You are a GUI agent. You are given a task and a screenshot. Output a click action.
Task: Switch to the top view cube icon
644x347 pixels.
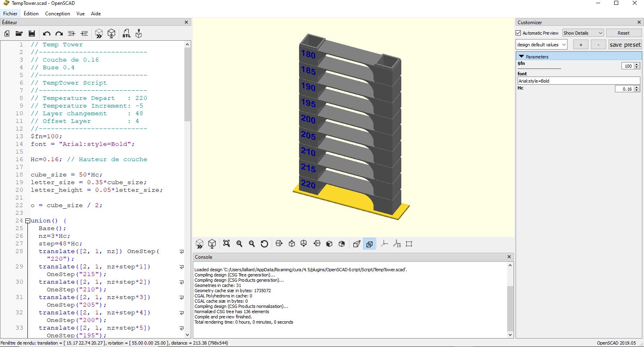pyautogui.click(x=292, y=244)
